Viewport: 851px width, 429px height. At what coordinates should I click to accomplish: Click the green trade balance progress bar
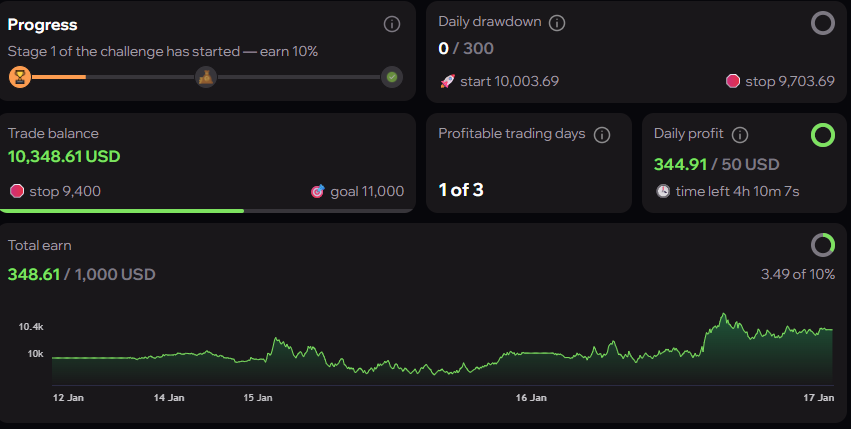click(x=122, y=211)
